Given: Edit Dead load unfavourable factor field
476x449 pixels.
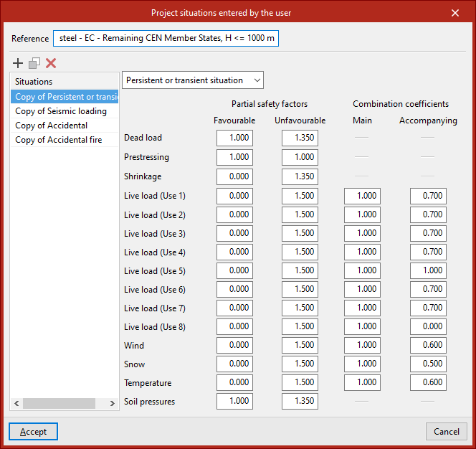Looking at the screenshot, I should click(x=300, y=138).
